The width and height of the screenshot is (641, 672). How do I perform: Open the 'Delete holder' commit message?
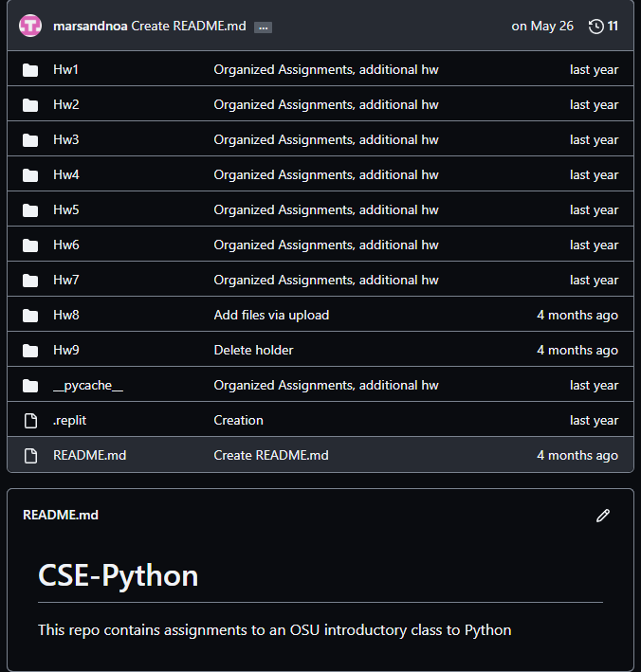[253, 351]
